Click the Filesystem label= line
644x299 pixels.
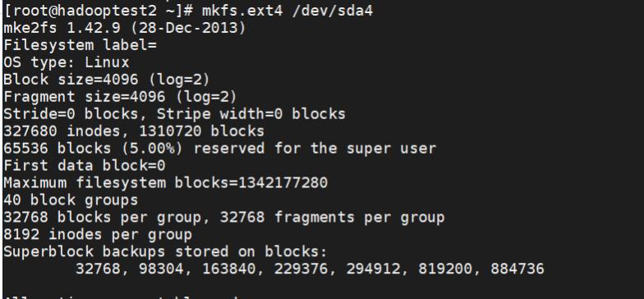[x=80, y=45]
